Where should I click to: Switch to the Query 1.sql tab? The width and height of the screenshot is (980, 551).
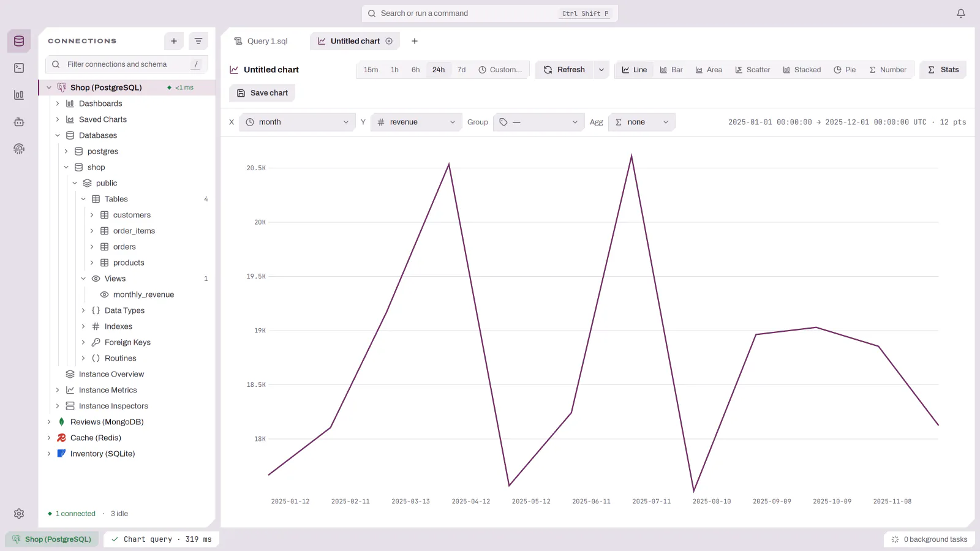pyautogui.click(x=262, y=41)
